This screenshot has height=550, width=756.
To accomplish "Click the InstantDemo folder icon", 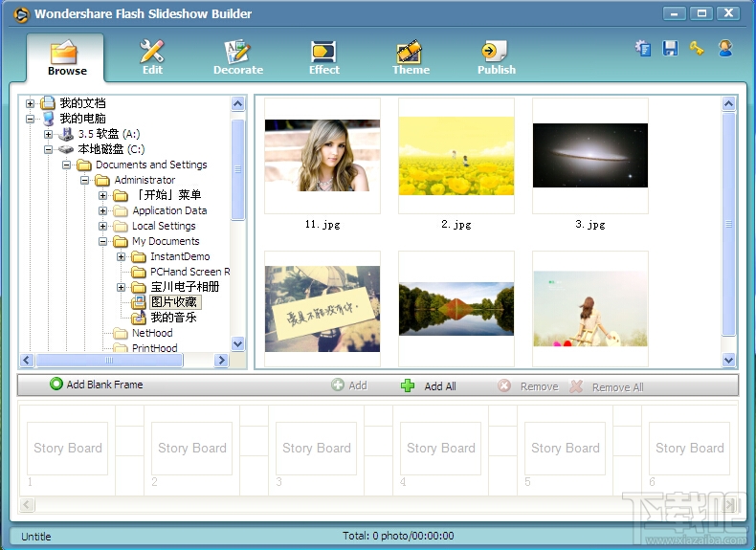I will coord(139,256).
